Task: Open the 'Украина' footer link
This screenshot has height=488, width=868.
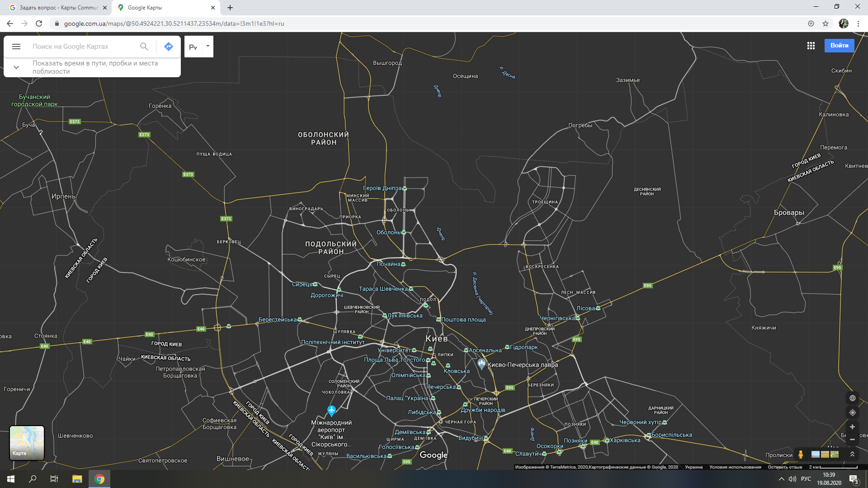Action: [x=693, y=467]
